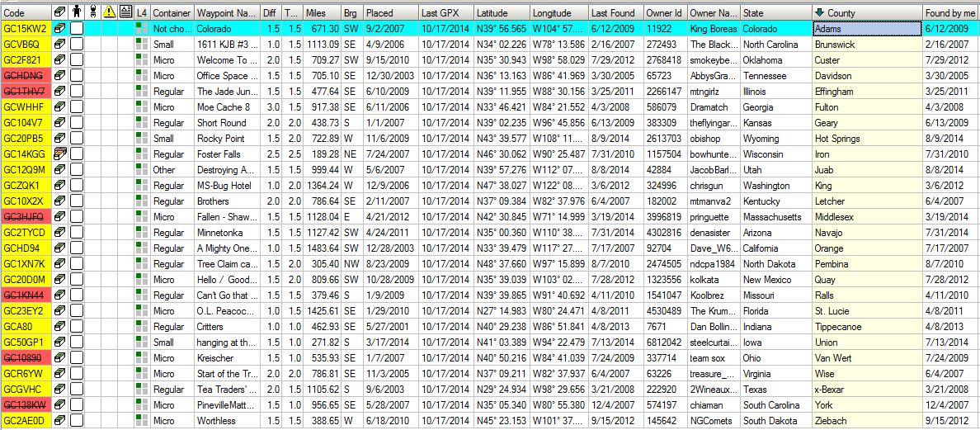Image resolution: width=980 pixels, height=430 pixels.
Task: Click the cache type icon column header
Action: click(59, 13)
